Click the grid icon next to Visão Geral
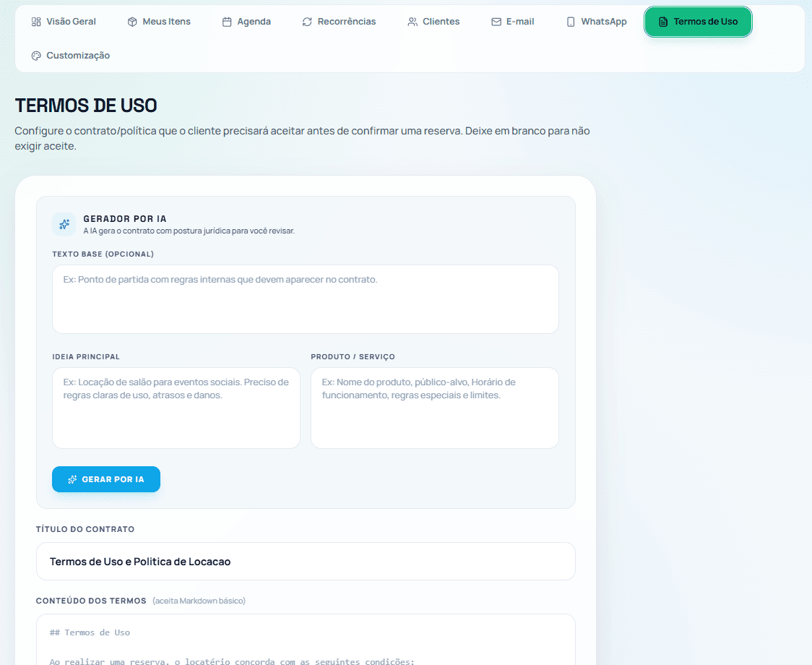This screenshot has height=665, width=812. tap(35, 21)
